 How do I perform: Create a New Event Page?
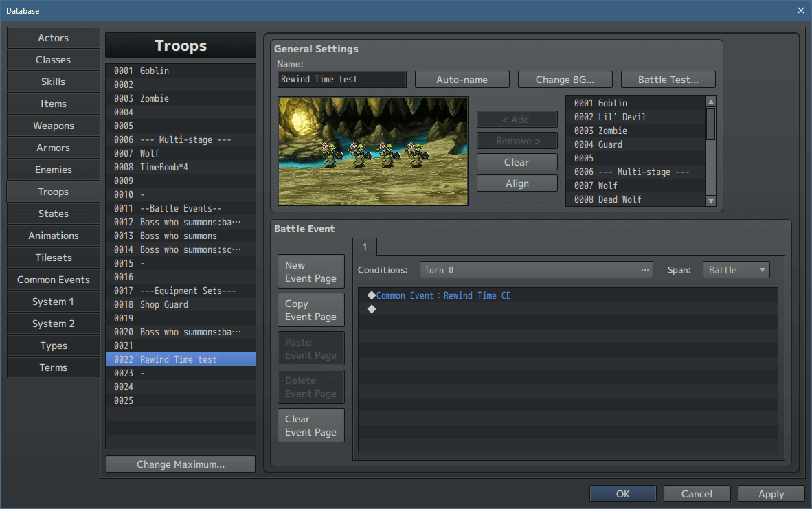[311, 271]
